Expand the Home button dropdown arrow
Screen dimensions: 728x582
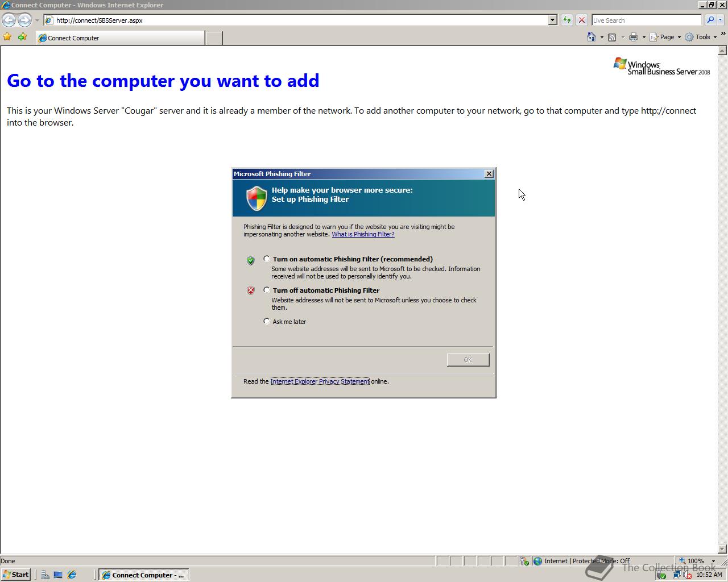(602, 37)
